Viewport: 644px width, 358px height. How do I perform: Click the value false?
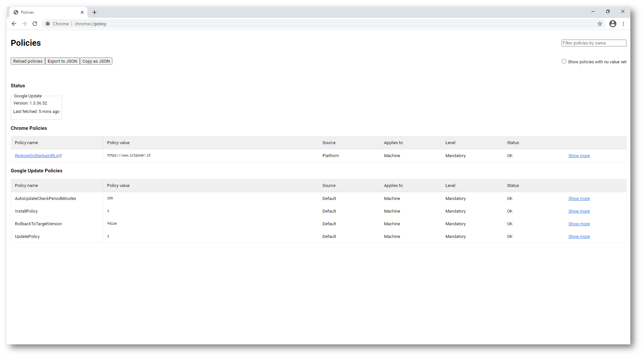[x=112, y=224]
